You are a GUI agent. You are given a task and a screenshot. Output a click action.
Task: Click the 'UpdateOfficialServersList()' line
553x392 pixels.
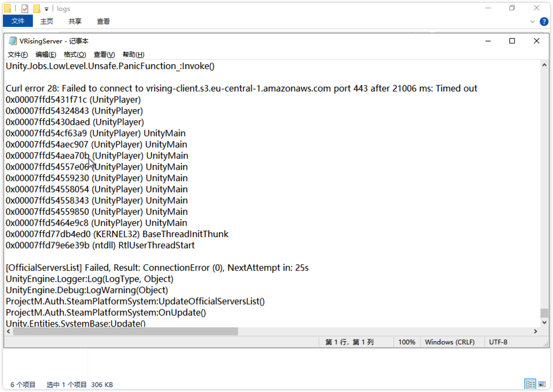point(135,302)
